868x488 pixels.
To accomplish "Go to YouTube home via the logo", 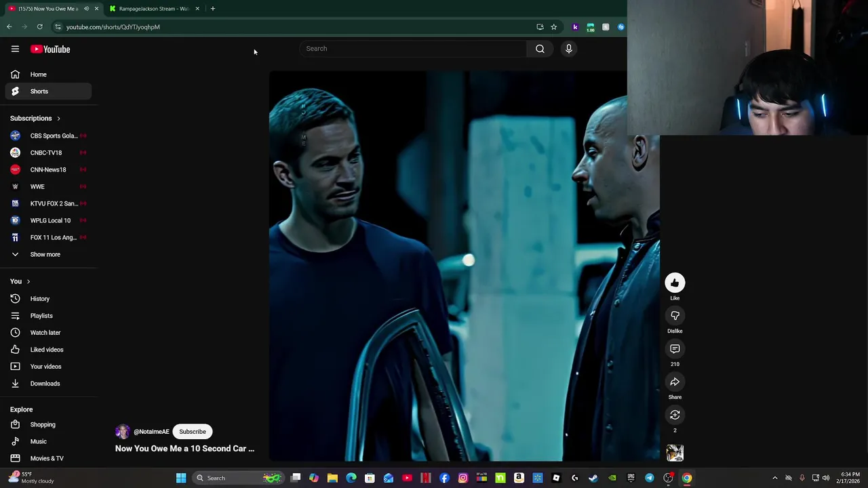I will coord(50,49).
